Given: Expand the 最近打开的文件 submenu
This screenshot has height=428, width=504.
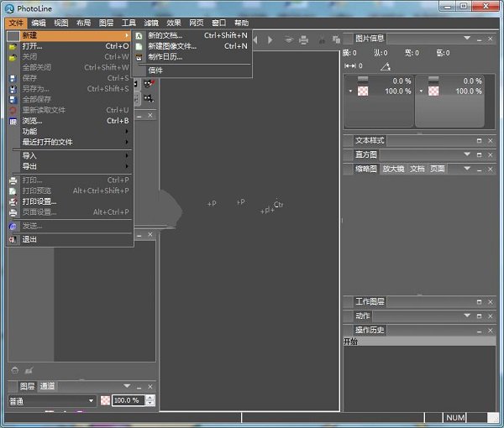Looking at the screenshot, I should (70, 142).
